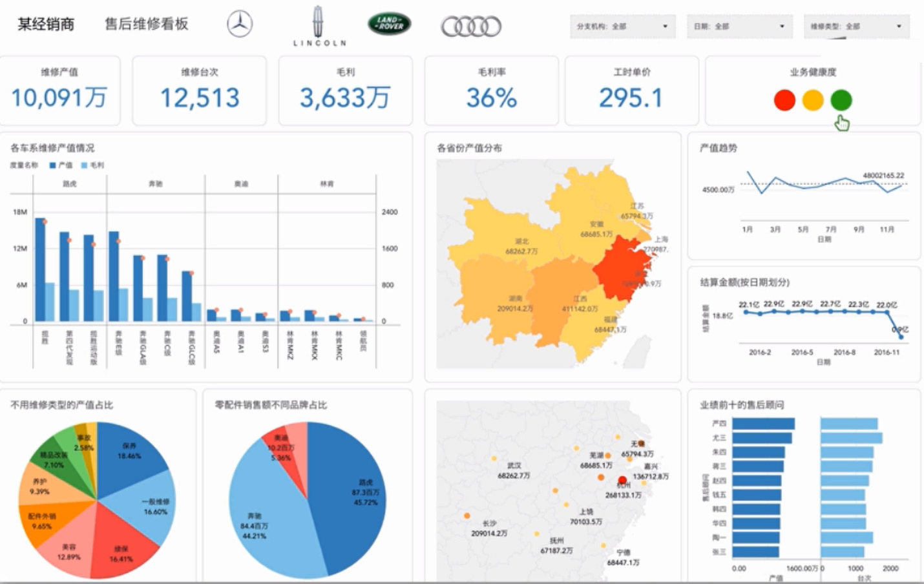Image resolution: width=924 pixels, height=584 pixels.
Task: Click the 严四 bar in advisor ranking
Action: pos(763,424)
